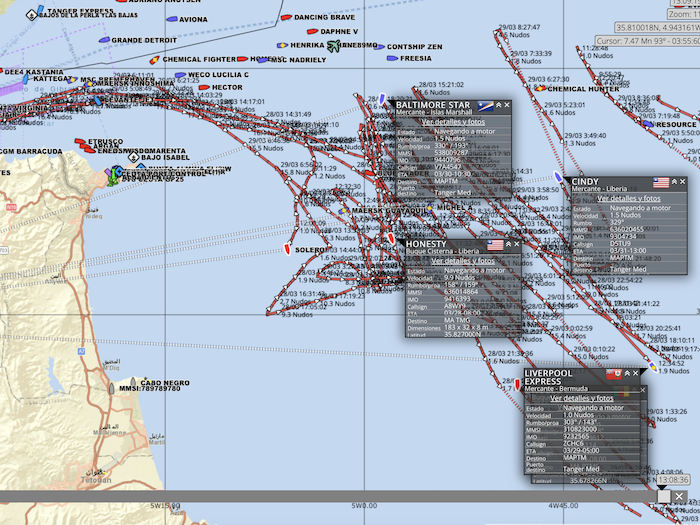700x525 pixels.
Task: Click the CONTSHIP ZEN ship marker
Action: point(379,46)
